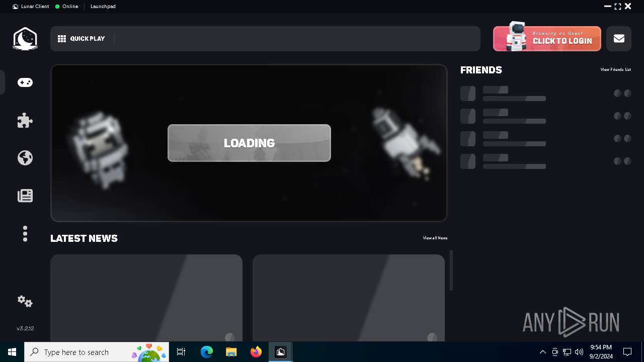Viewport: 644px width, 362px height.
Task: Open the second Latest News card
Action: [x=349, y=298]
